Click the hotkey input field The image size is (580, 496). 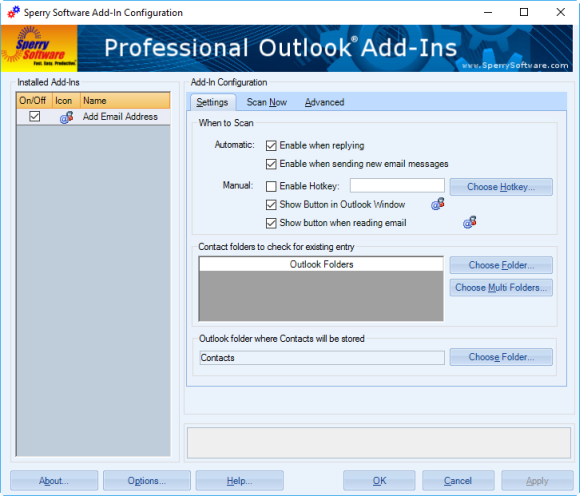pyautogui.click(x=397, y=185)
